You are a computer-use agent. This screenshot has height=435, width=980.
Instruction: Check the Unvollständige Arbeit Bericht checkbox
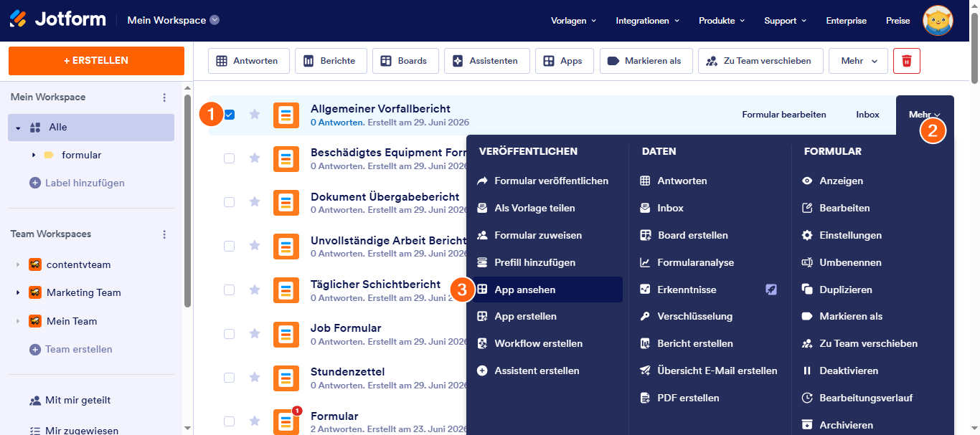coord(230,246)
